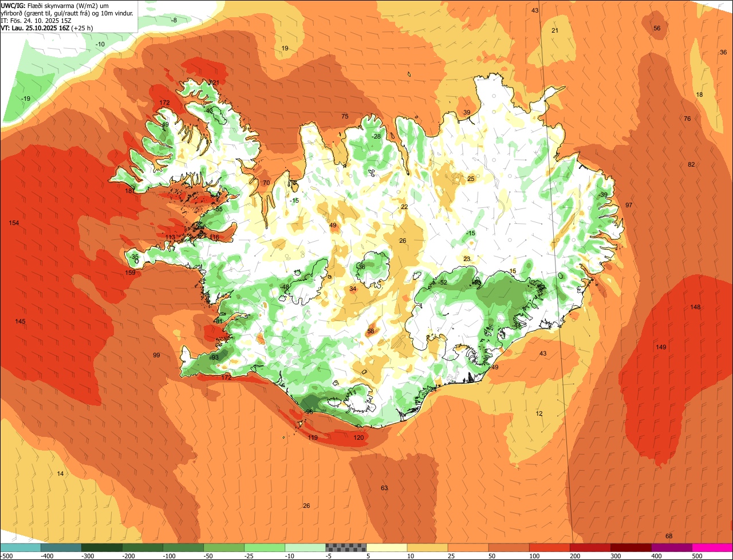Click the initial time text 'IT: Fös. 24. 10. 2025 15Z'
Viewport: 733px width, 560px height.
pyautogui.click(x=37, y=20)
